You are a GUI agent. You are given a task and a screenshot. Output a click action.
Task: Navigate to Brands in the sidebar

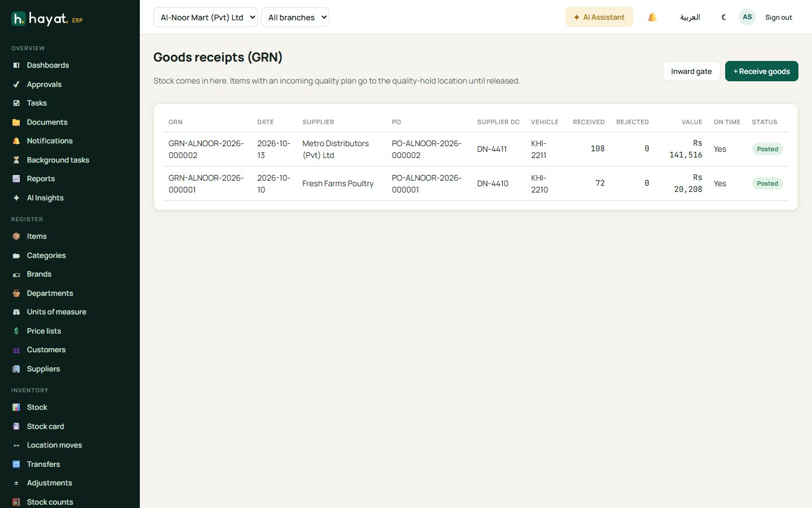click(x=39, y=274)
